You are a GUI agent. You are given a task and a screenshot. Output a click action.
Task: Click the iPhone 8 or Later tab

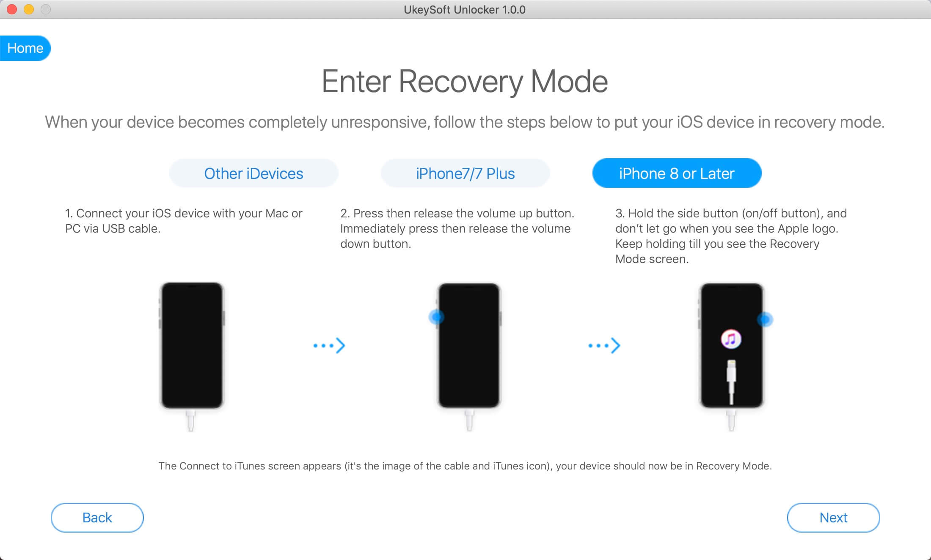tap(677, 173)
